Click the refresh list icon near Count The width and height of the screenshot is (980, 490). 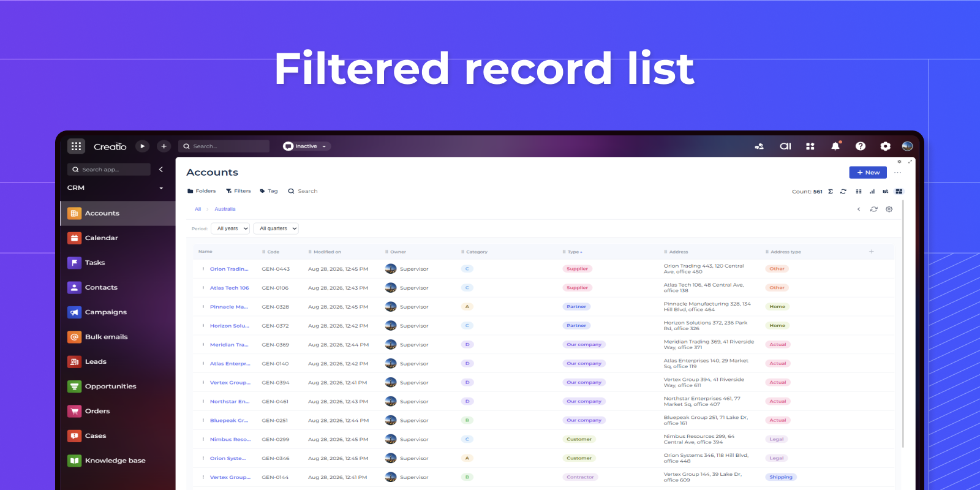(x=843, y=191)
